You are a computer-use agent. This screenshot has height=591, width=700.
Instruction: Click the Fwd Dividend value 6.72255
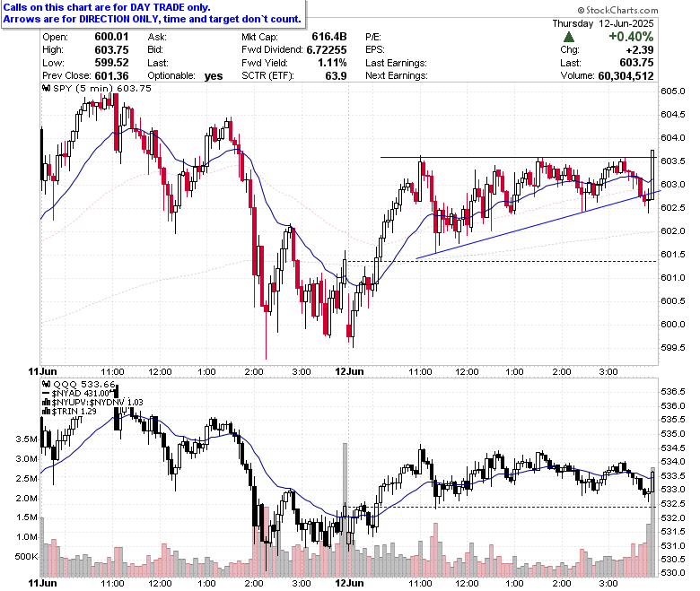(x=327, y=49)
